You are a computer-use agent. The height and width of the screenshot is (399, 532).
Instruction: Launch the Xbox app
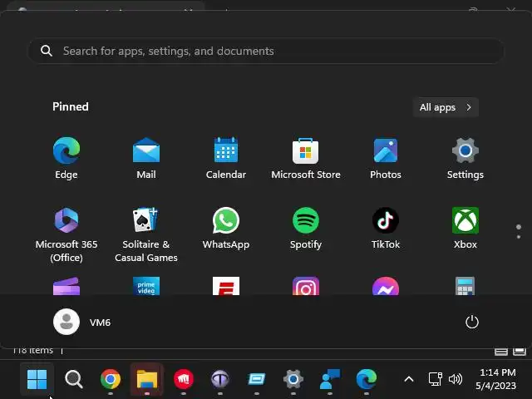point(465,229)
